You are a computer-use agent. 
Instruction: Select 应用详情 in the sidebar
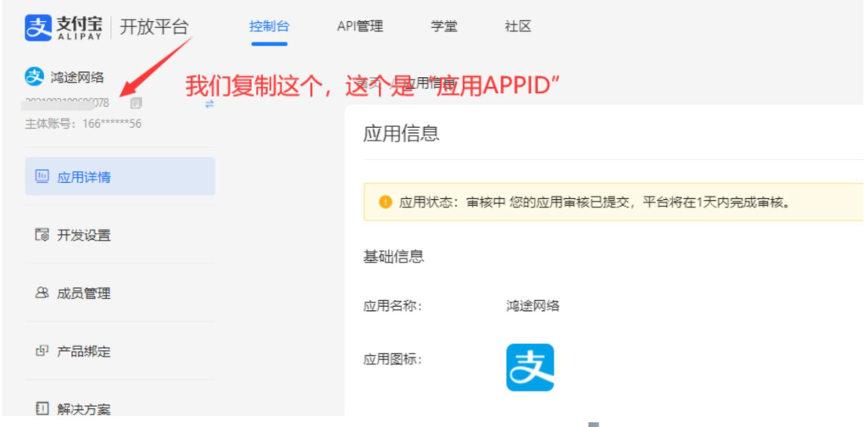point(120,176)
